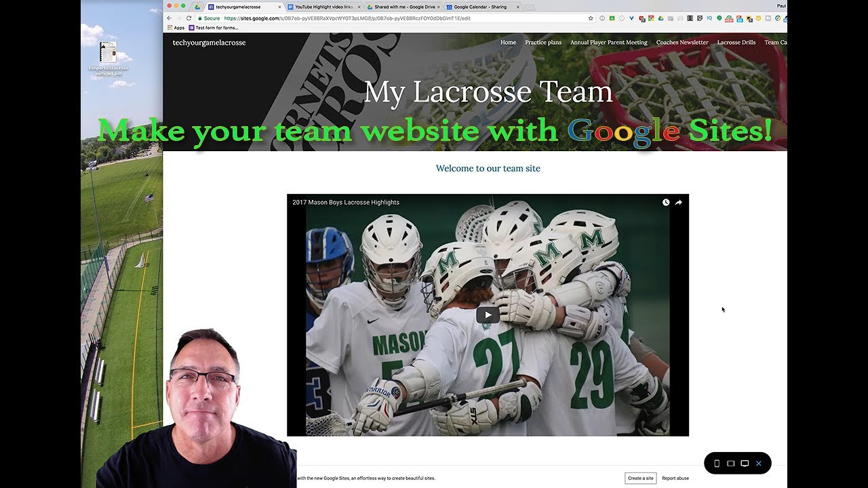Click the My Lacrosse Team heading

(488, 92)
